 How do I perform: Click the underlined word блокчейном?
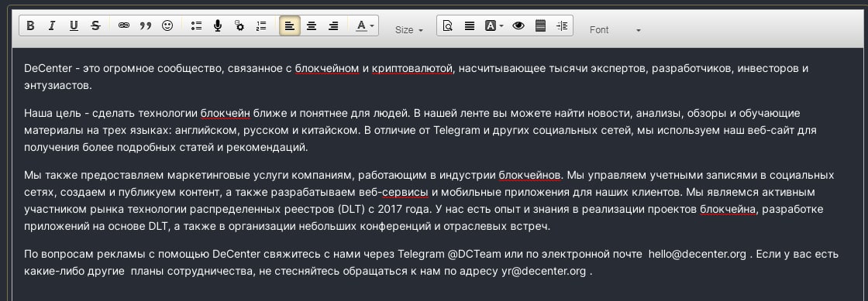(327, 69)
